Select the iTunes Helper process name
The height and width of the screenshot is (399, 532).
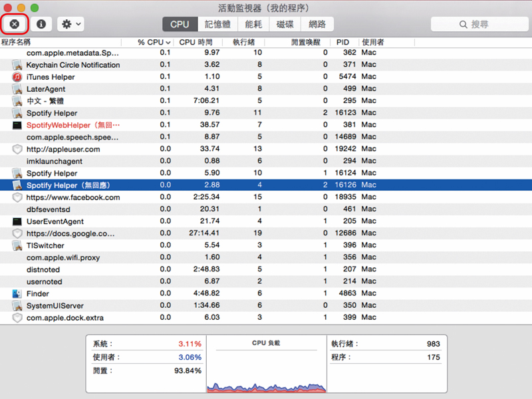[x=51, y=77]
